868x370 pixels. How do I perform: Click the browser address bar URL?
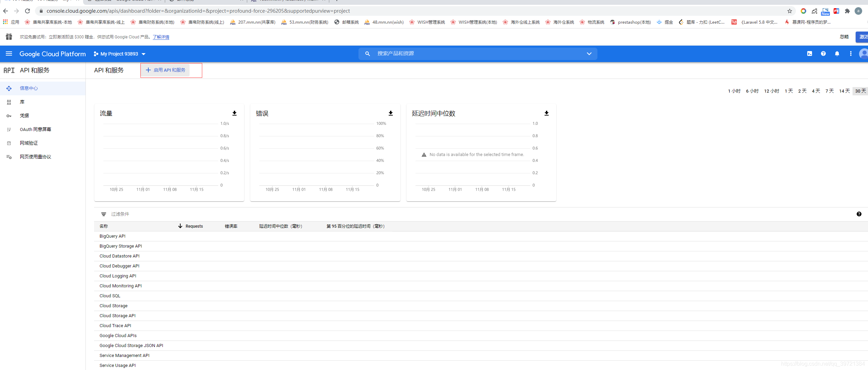pos(198,11)
